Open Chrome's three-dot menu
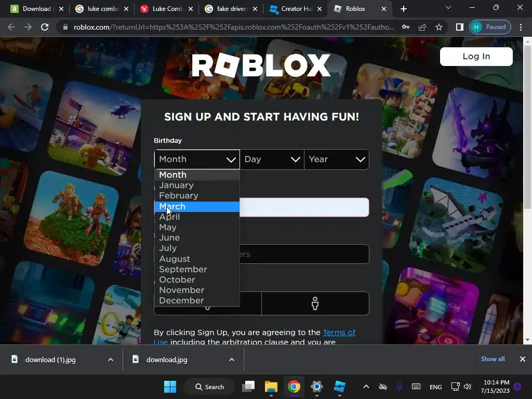 click(x=521, y=27)
